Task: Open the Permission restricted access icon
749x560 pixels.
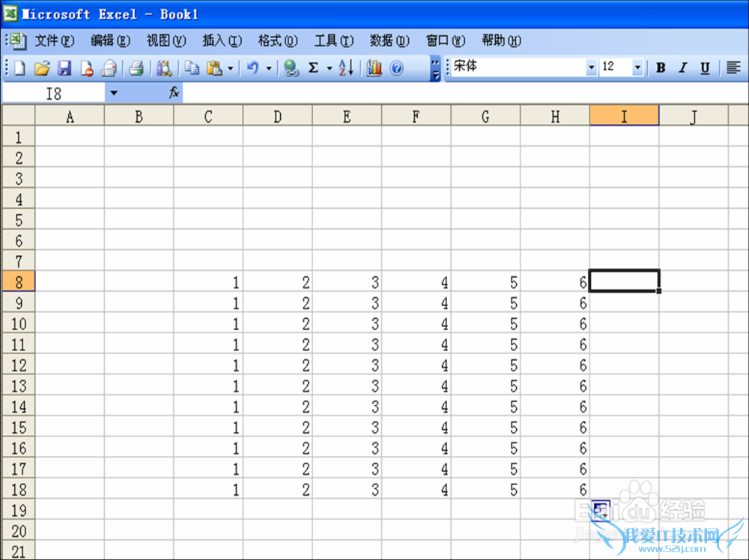Action: (86, 68)
